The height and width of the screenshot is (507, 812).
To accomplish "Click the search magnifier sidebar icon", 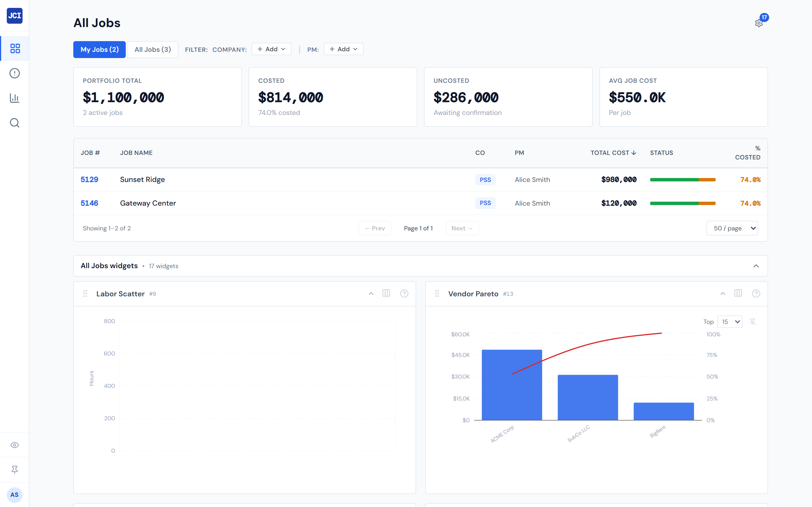I will (x=15, y=123).
